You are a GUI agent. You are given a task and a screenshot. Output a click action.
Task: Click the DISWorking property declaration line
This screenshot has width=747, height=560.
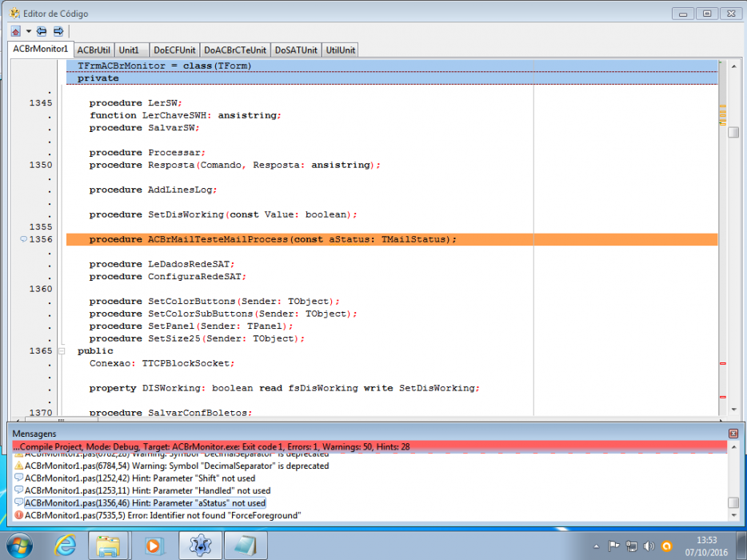(x=285, y=388)
